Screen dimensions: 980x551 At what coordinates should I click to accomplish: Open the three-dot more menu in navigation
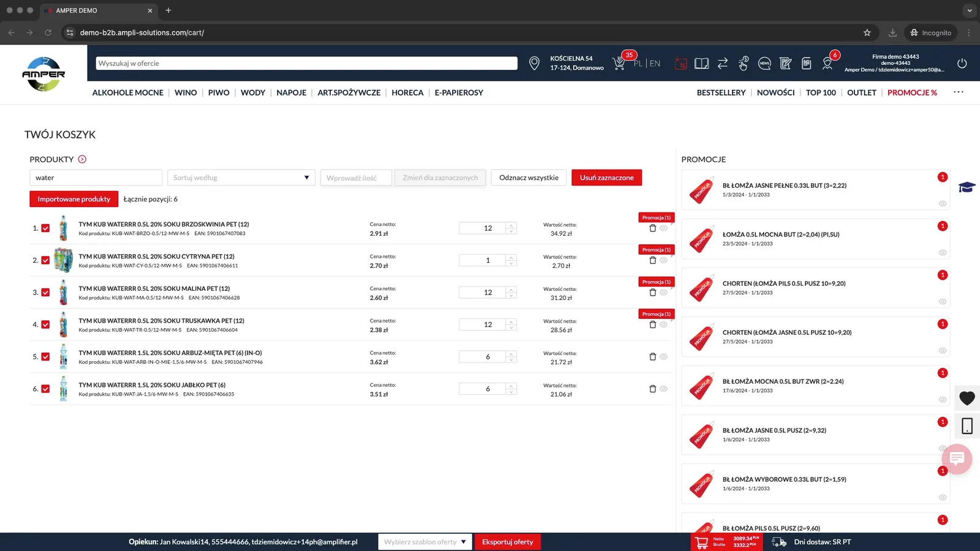tap(959, 92)
